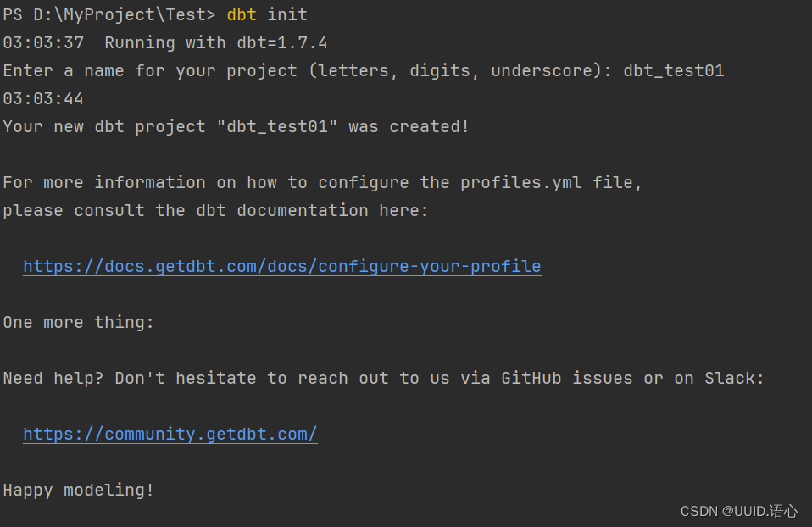The height and width of the screenshot is (527, 812).
Task: Click the 'One more thing:' line
Action: [78, 323]
